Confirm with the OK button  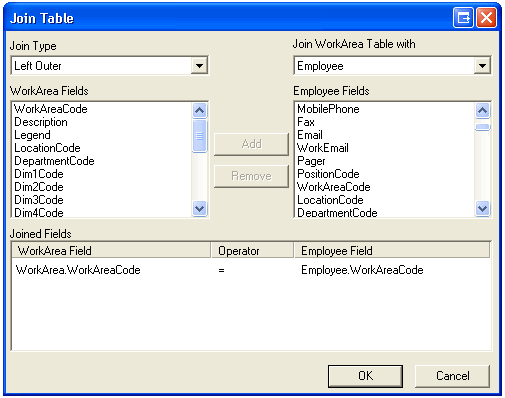365,376
